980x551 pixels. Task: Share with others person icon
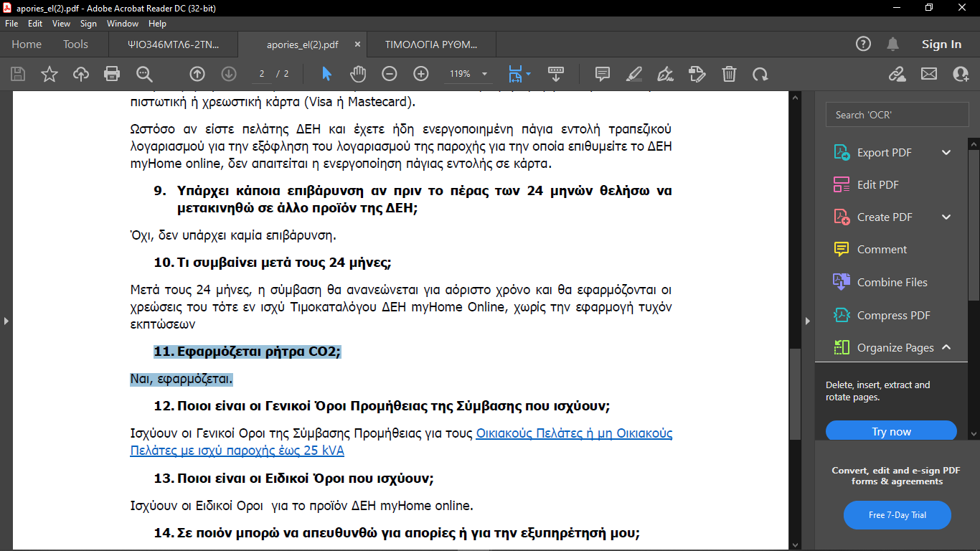(961, 74)
